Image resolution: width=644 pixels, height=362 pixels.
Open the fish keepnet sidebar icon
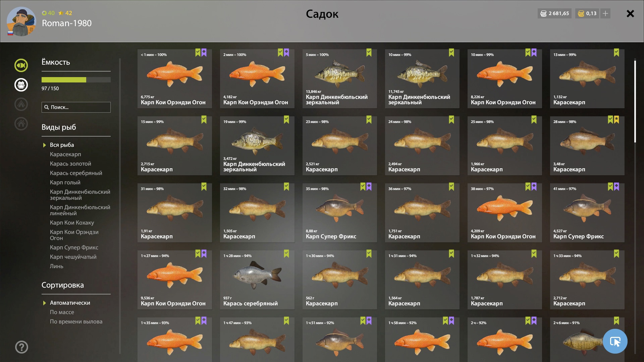[21, 65]
